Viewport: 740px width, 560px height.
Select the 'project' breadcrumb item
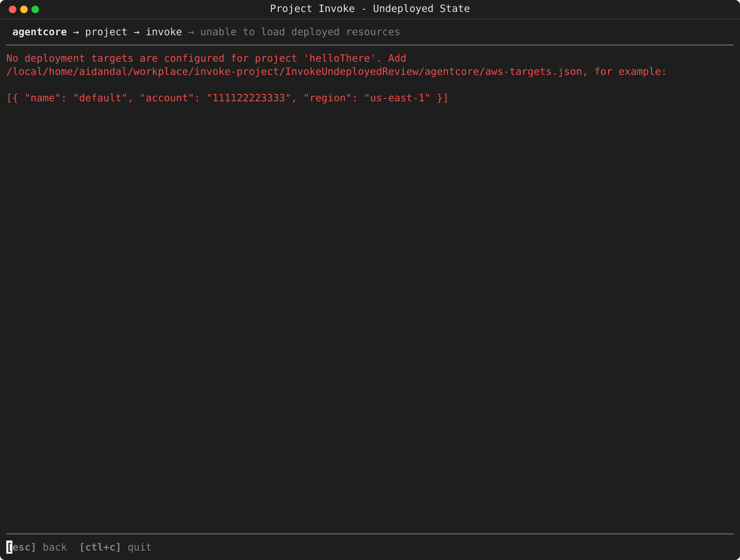[106, 32]
